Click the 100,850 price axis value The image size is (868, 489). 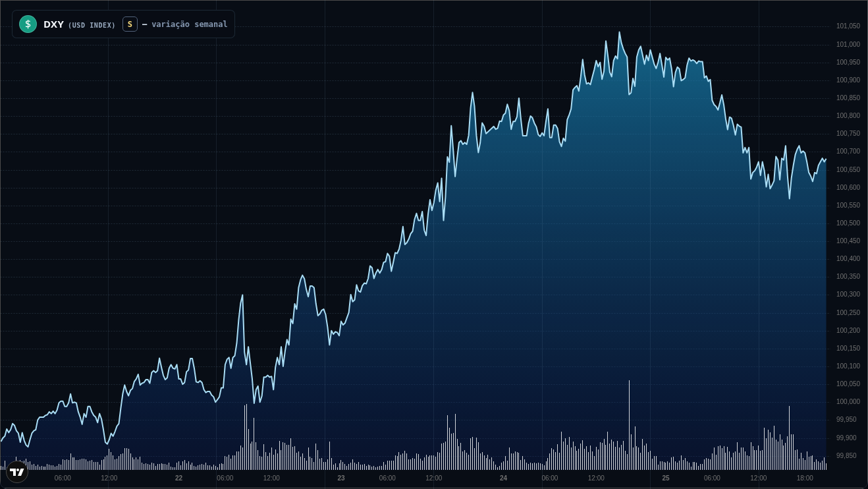[848, 98]
